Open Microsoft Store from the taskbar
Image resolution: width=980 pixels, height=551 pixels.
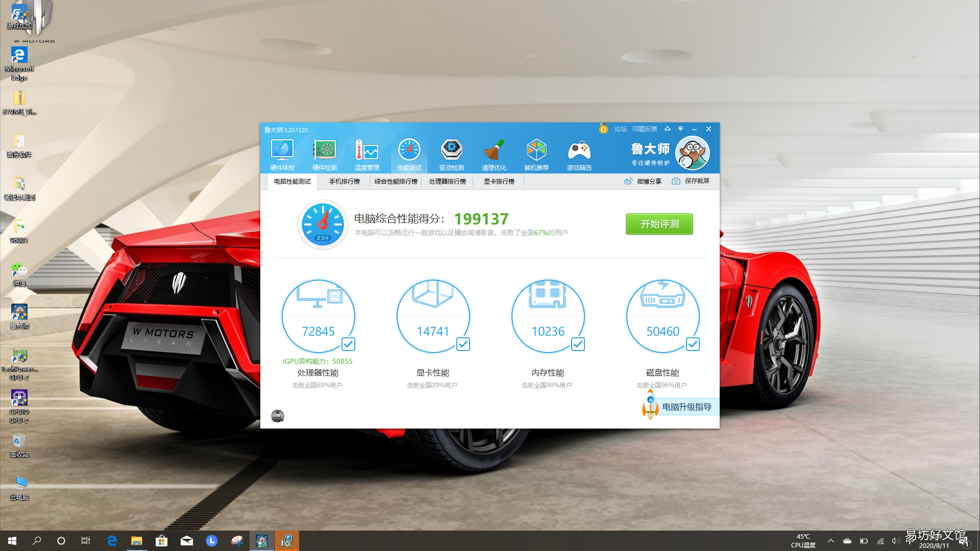[x=161, y=541]
